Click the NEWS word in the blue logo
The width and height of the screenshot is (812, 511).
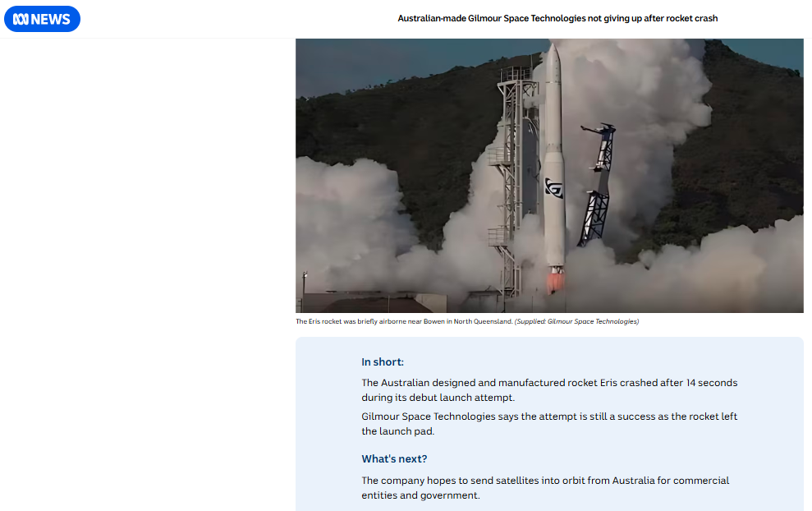(51, 19)
